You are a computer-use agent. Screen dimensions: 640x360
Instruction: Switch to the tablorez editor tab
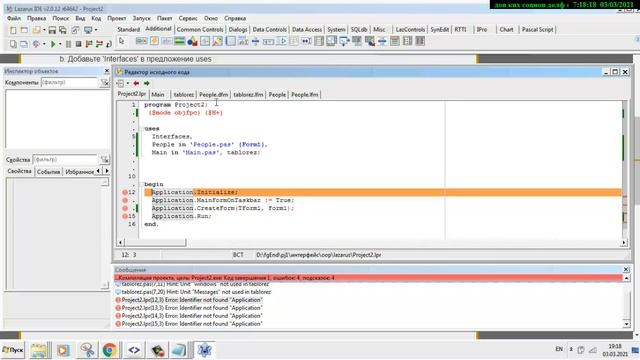tap(184, 95)
